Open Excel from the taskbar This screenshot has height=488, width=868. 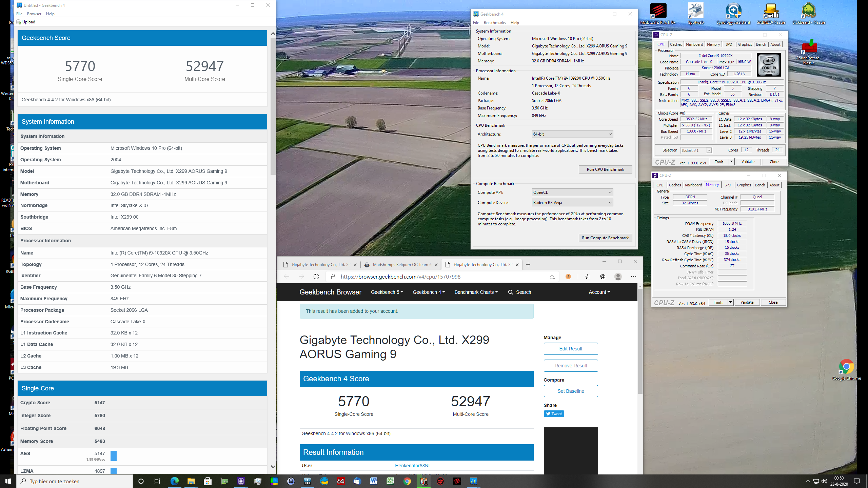click(390, 481)
